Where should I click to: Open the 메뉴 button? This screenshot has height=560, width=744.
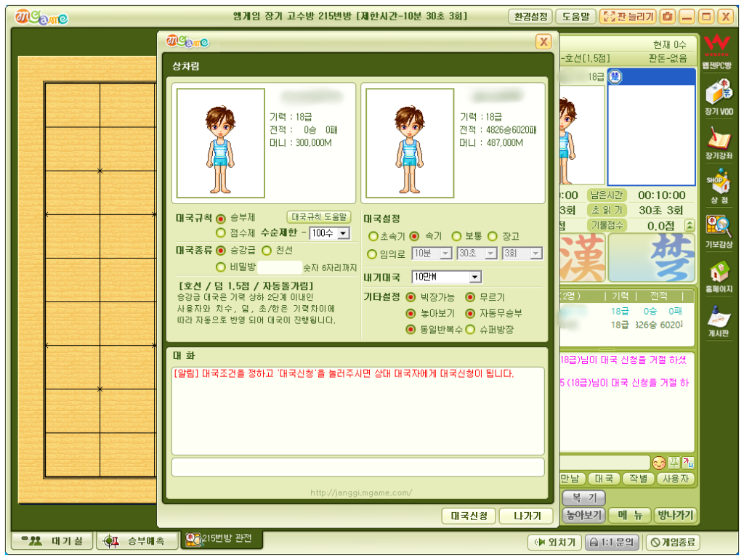coord(630,516)
